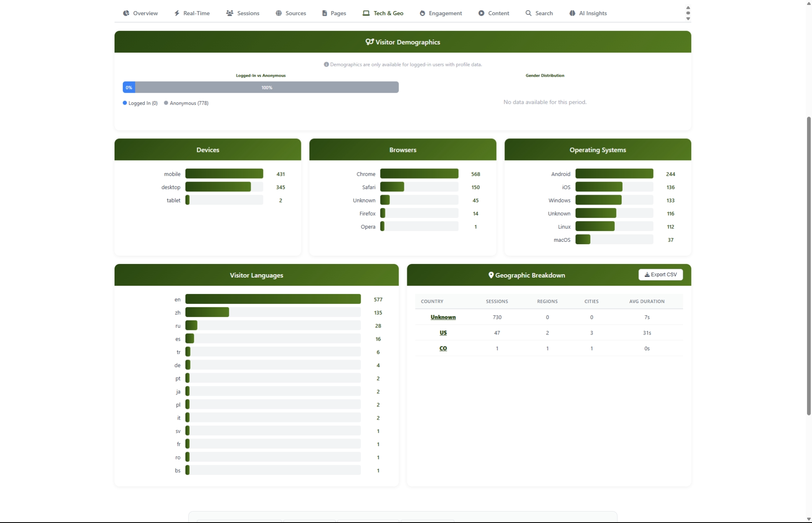Select the Sources globe icon

279,13
